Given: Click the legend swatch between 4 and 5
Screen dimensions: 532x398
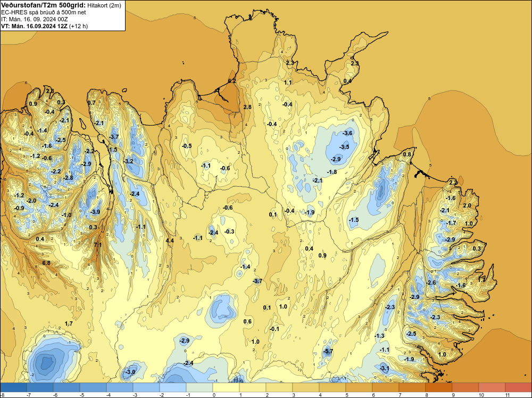Looking at the screenshot, I should tap(332, 387).
